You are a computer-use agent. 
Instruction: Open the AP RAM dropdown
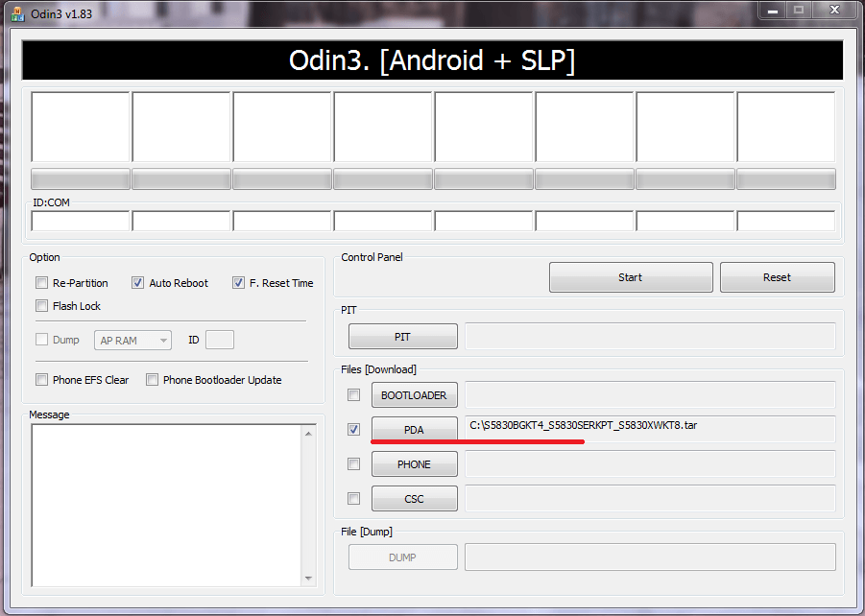(132, 341)
